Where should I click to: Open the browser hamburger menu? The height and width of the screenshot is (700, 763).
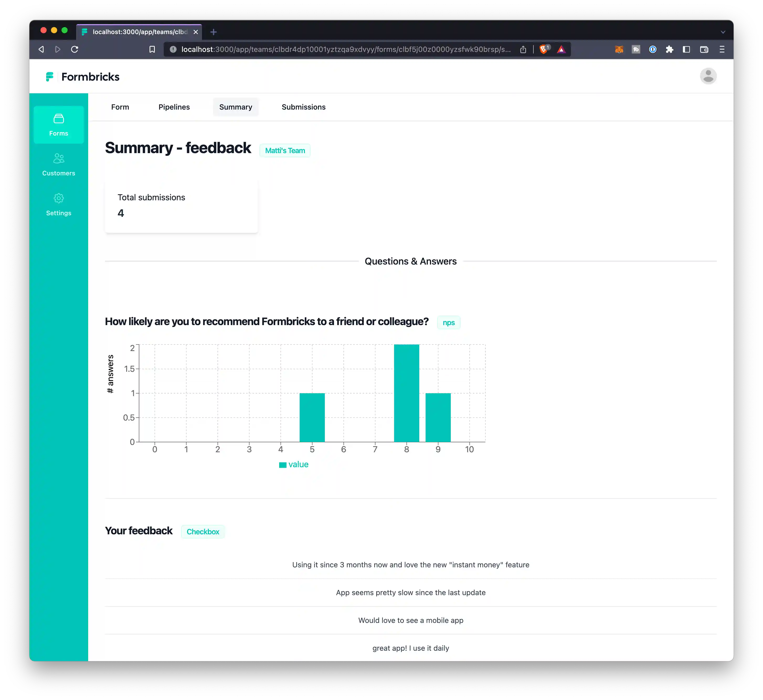[722, 49]
